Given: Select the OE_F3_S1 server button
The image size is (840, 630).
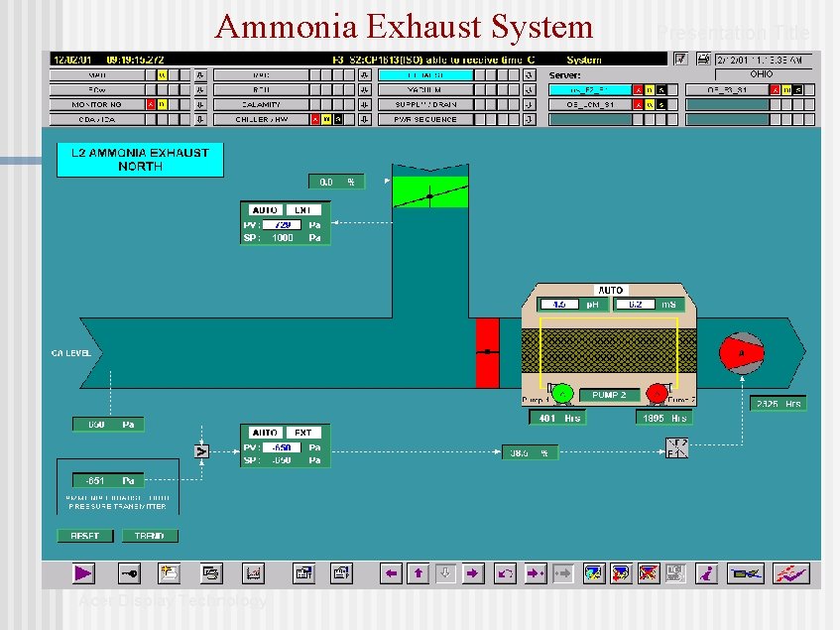Looking at the screenshot, I should tap(727, 90).
